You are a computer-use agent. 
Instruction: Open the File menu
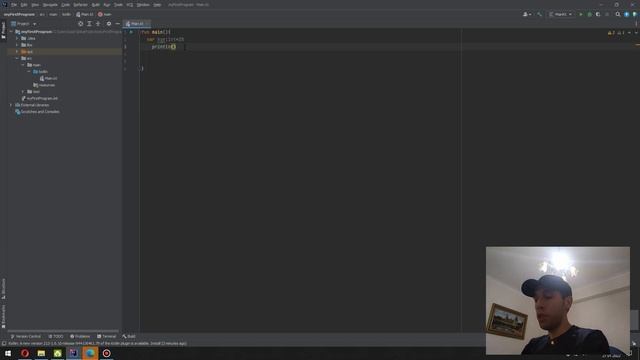[x=14, y=4]
